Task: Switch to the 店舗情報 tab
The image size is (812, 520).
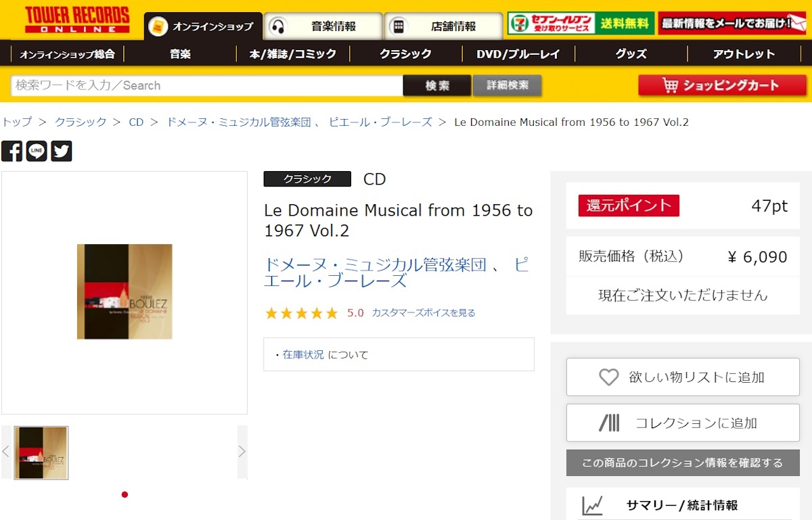Action: [443, 26]
